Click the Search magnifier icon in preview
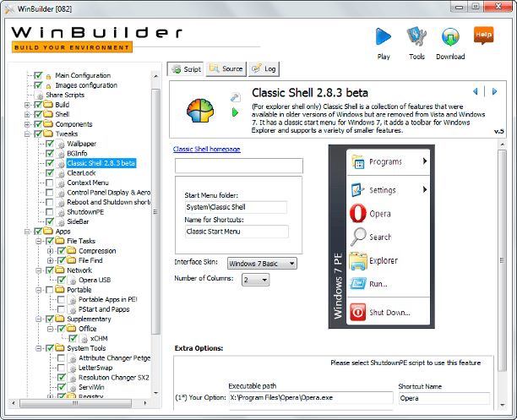Image resolution: width=517 pixels, height=420 pixels. [357, 237]
